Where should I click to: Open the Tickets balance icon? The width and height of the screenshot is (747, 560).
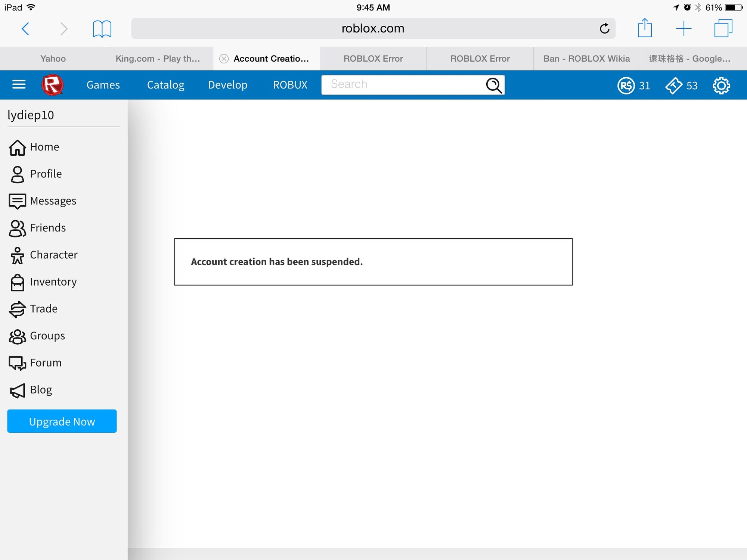674,85
